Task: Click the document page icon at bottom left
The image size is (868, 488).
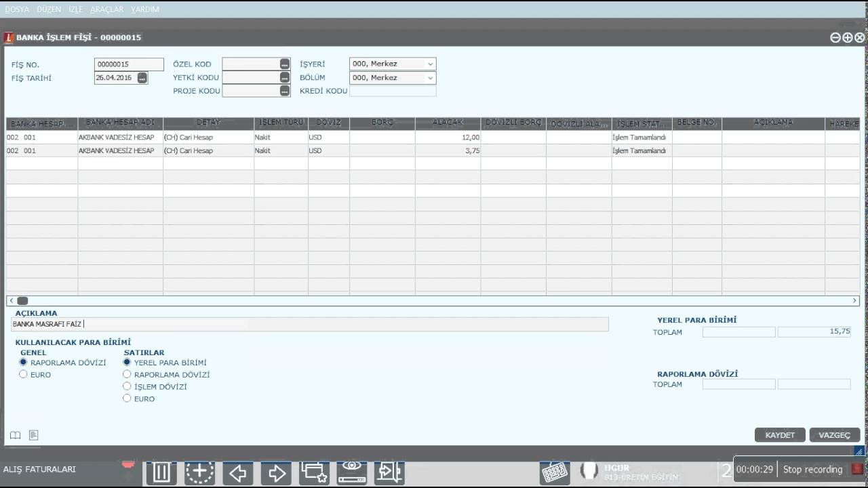Action: pyautogui.click(x=33, y=435)
